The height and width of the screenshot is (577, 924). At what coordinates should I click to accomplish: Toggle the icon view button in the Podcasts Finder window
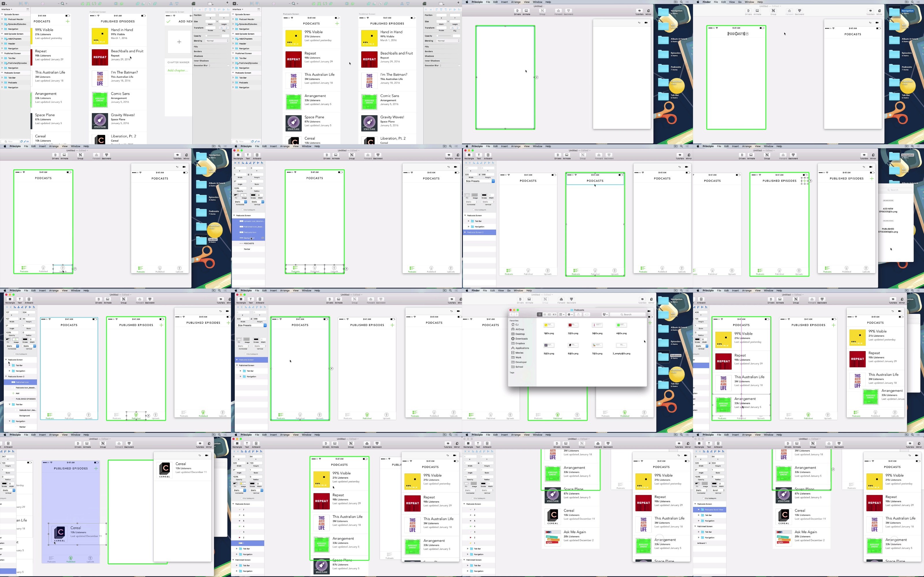(540, 314)
